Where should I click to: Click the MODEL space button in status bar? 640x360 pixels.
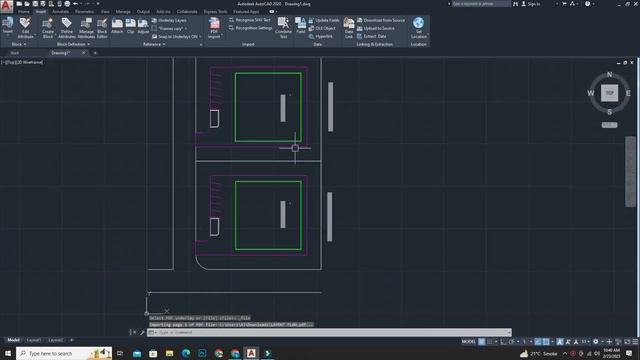tap(469, 342)
